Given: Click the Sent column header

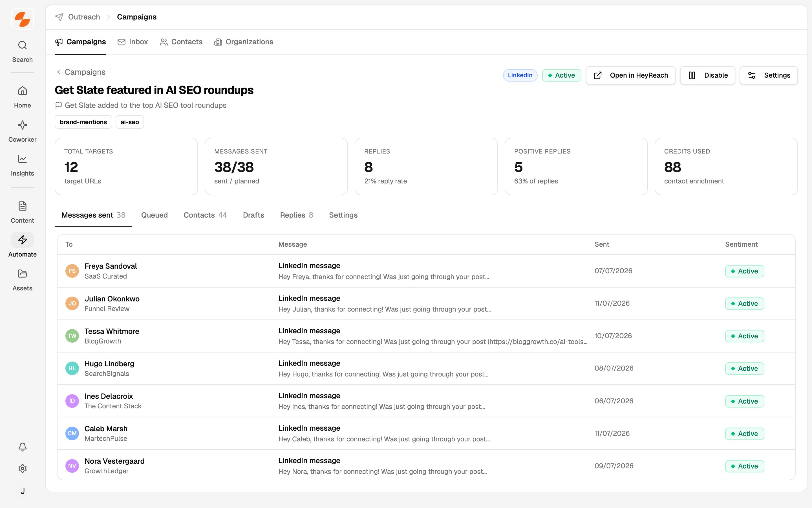Looking at the screenshot, I should coord(602,244).
